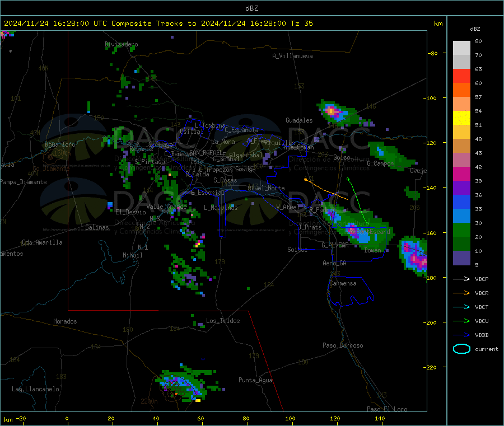Click the 'Tz 35' value in header
The height and width of the screenshot is (426, 504).
click(301, 24)
